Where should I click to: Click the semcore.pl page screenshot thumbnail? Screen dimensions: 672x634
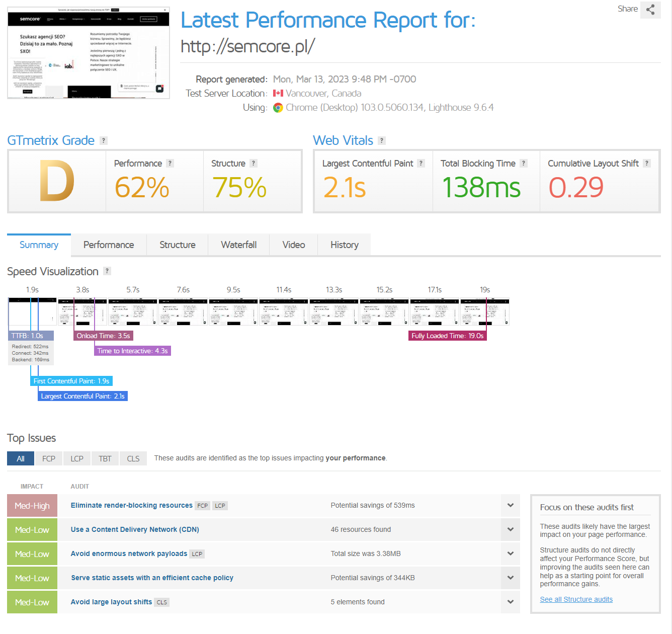point(89,53)
